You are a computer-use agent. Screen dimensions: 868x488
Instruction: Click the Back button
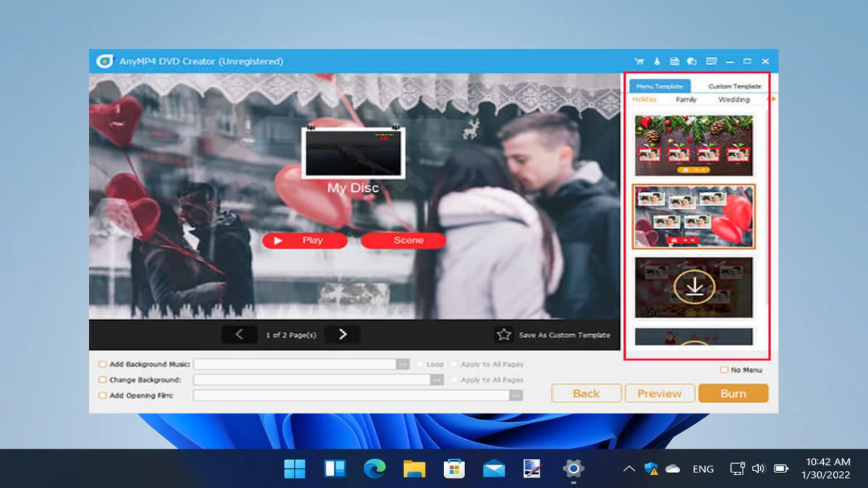click(587, 393)
